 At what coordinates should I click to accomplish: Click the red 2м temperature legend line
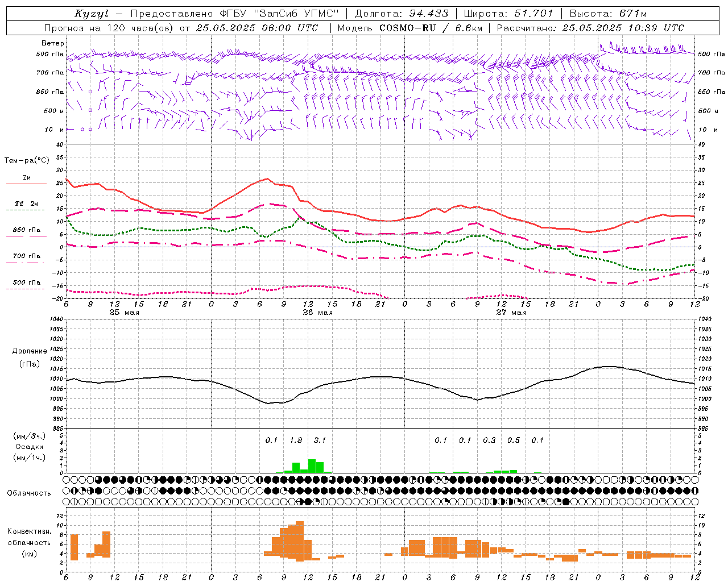coord(27,184)
